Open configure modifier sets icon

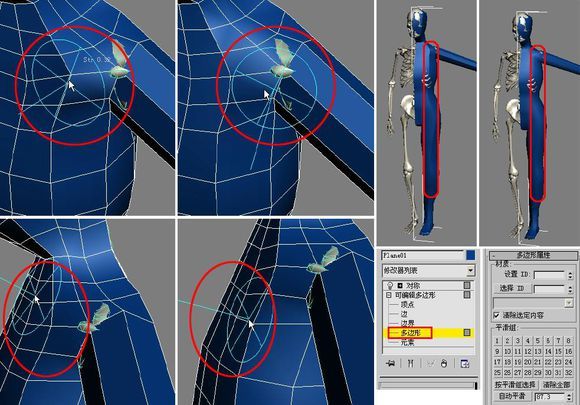[465, 364]
